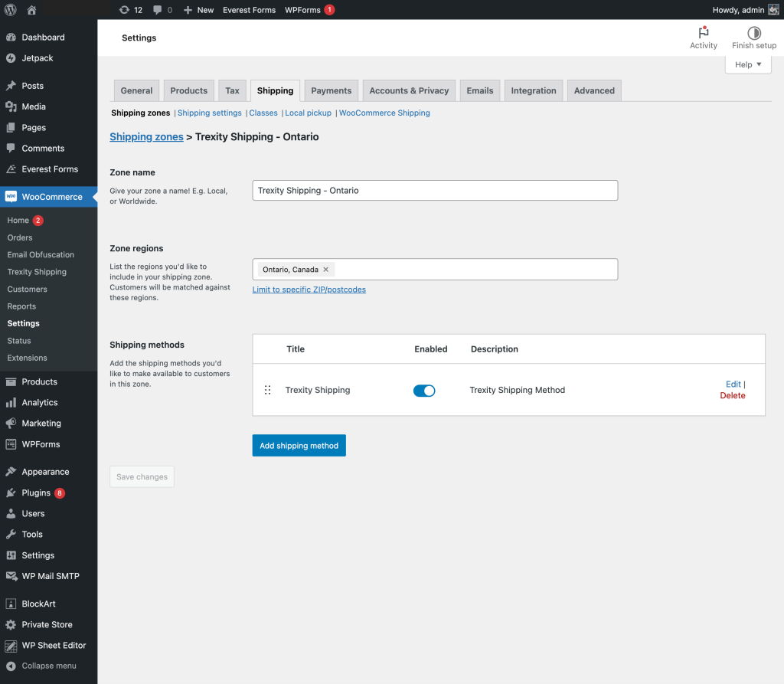Open the Payments tab
Screen dimensions: 784x684
point(331,90)
